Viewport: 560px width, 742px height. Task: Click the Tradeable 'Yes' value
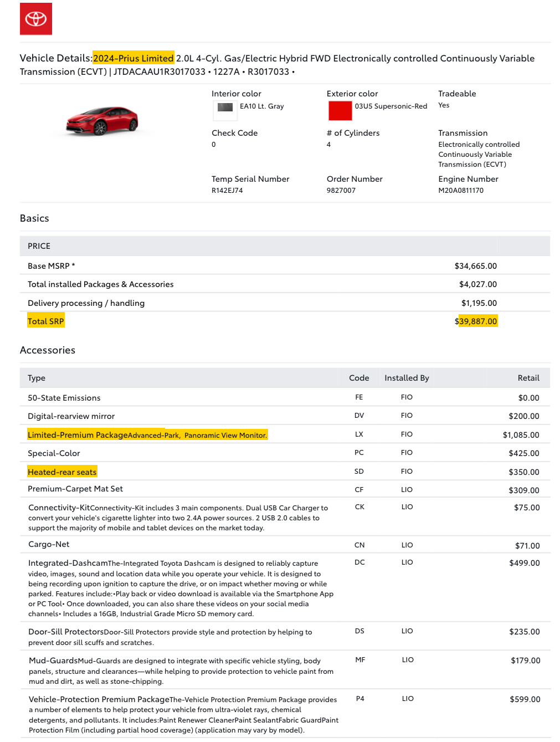coord(444,105)
